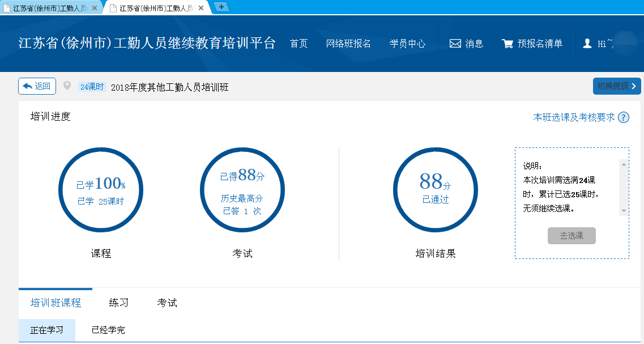Expand 切换班级 class switcher
Viewport: 644px width, 344px height.
[616, 86]
